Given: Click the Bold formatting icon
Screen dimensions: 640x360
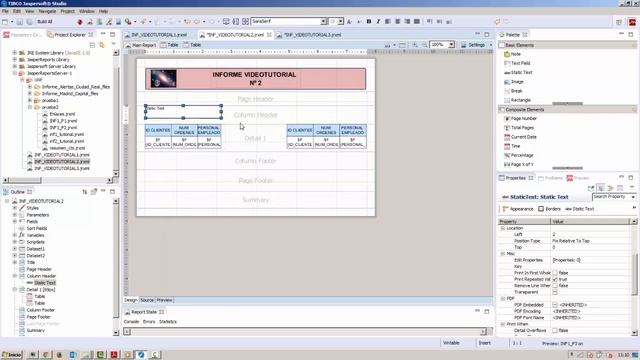Looking at the screenshot, I should (x=369, y=21).
